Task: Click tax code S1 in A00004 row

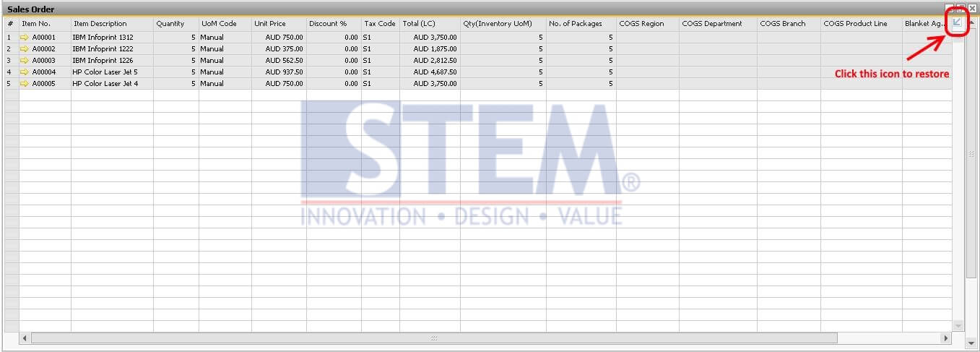Action: [x=381, y=72]
